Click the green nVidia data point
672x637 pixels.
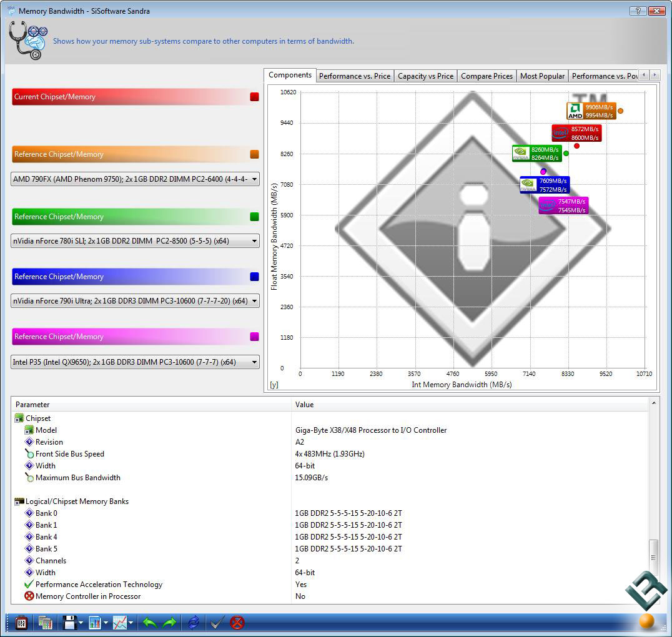tap(566, 154)
